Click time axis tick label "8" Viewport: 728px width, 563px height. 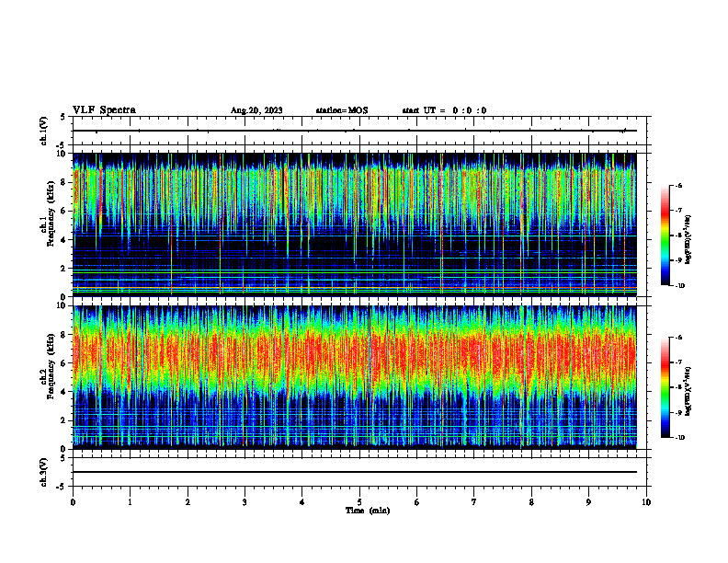pyautogui.click(x=531, y=502)
